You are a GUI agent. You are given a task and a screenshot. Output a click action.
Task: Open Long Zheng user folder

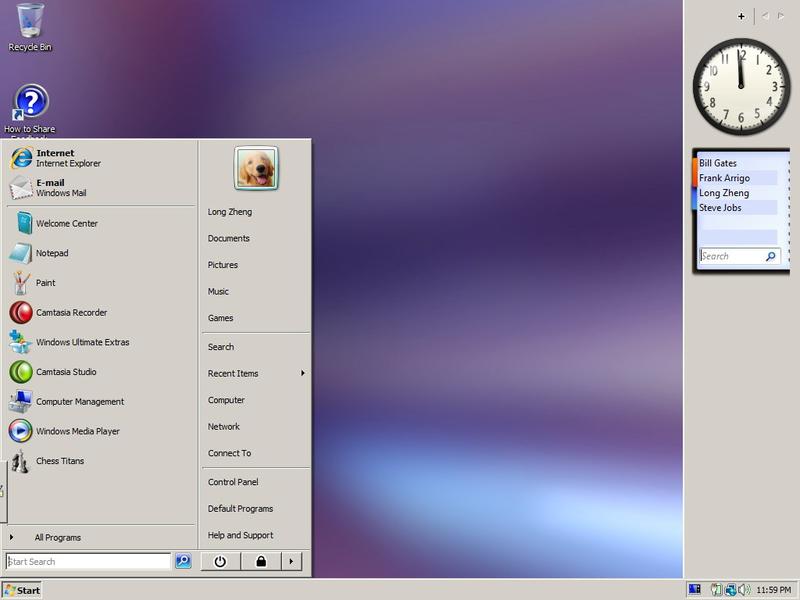click(x=230, y=212)
